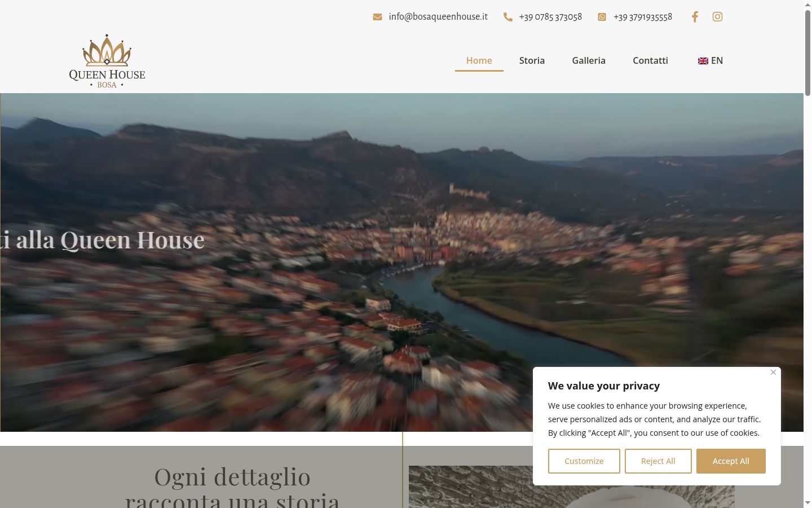Open the Facebook page icon
This screenshot has width=812, height=508.
pos(695,17)
